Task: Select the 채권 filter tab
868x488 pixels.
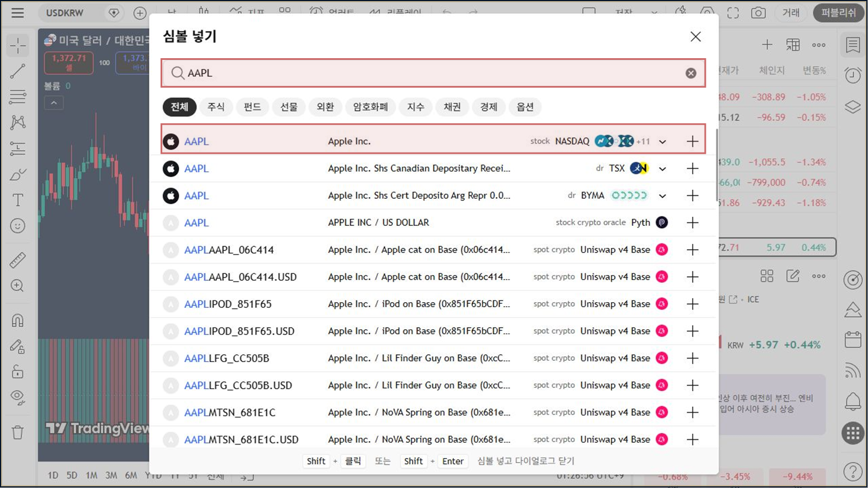Action: pos(452,107)
